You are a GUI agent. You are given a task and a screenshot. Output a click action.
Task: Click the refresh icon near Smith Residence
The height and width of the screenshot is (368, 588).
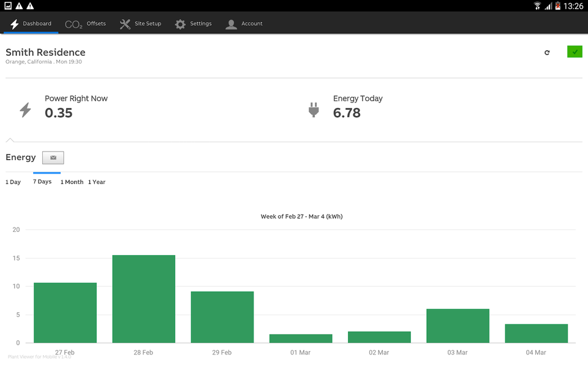547,52
